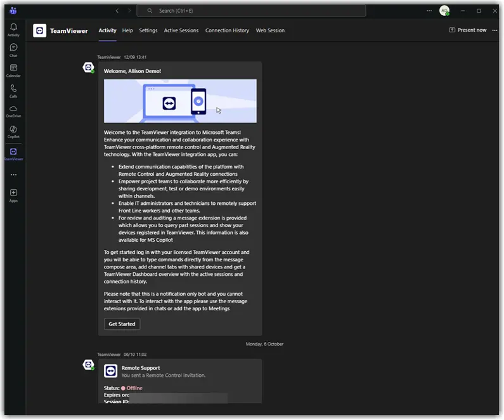Click TeamViewer bot avatar on Remote Support message
Image resolution: width=504 pixels, height=420 pixels.
(x=88, y=365)
